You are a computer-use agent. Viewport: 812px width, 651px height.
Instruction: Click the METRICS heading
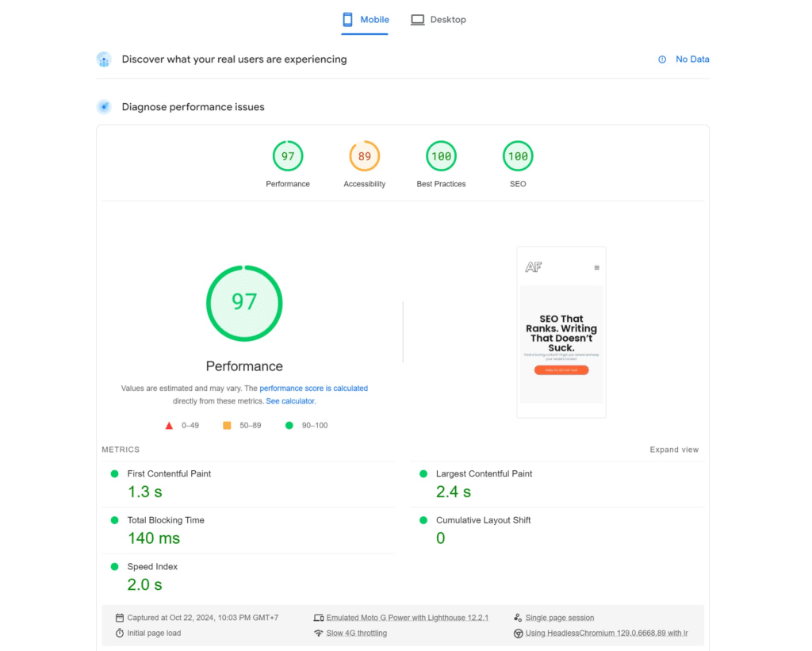coord(121,450)
